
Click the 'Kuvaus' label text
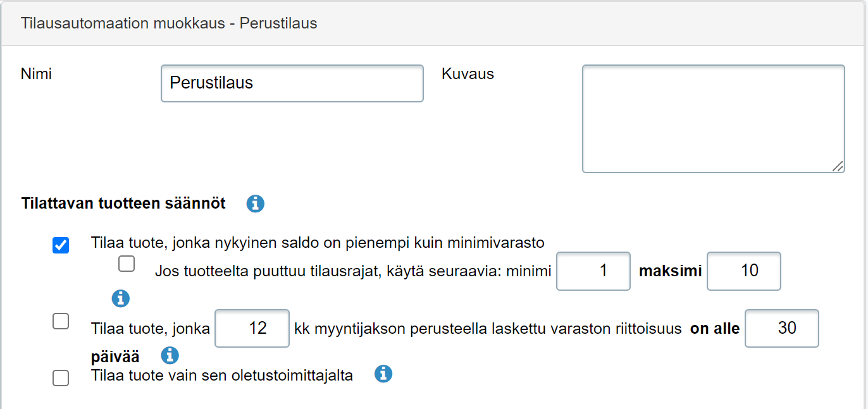[x=468, y=74]
